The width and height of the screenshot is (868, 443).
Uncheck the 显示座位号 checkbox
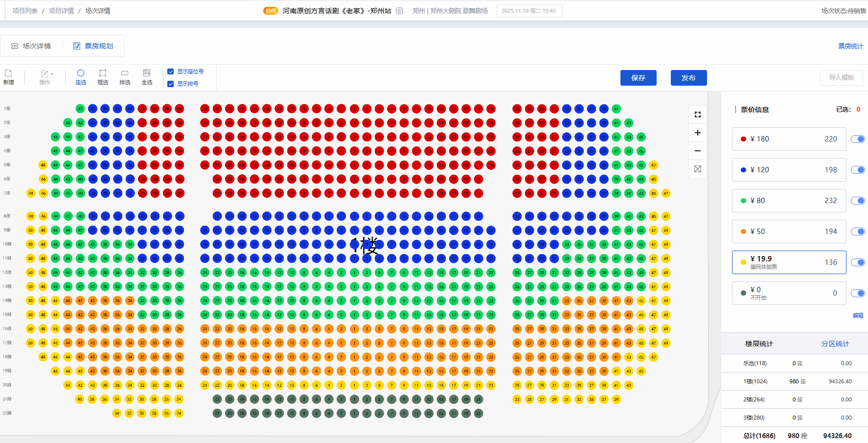click(x=171, y=71)
